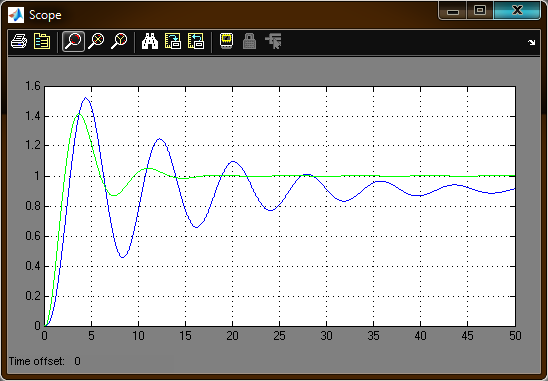Screen dimensions: 548x381
Task: Expand toolbar overflow arrow at right
Action: (532, 42)
